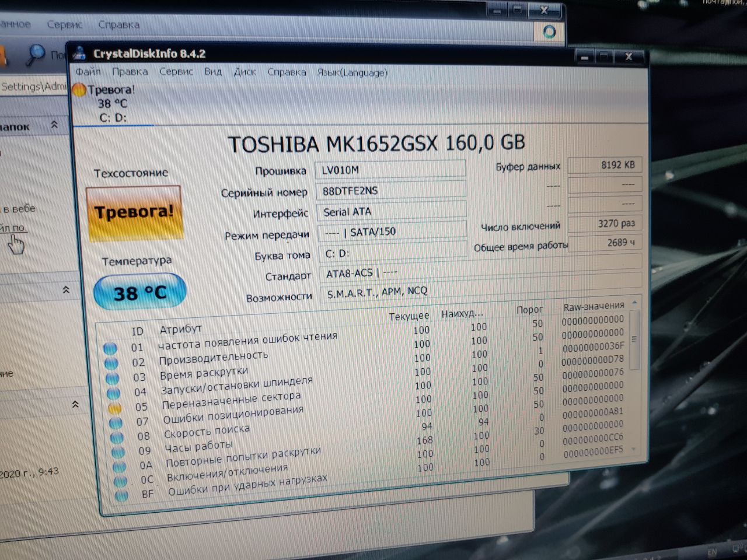
Task: Click the Raw-значения column header
Action: (594, 306)
